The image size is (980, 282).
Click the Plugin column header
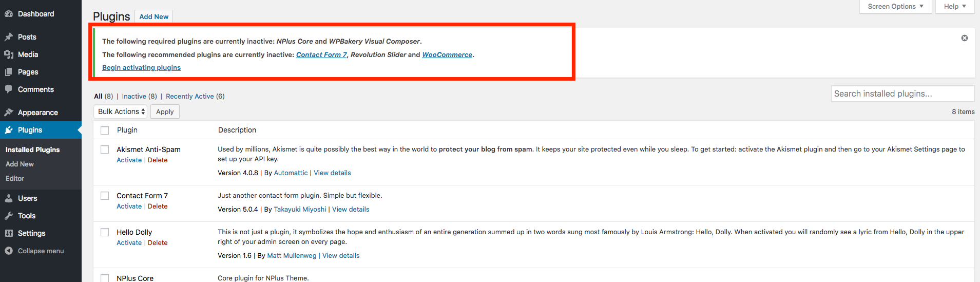tap(127, 130)
